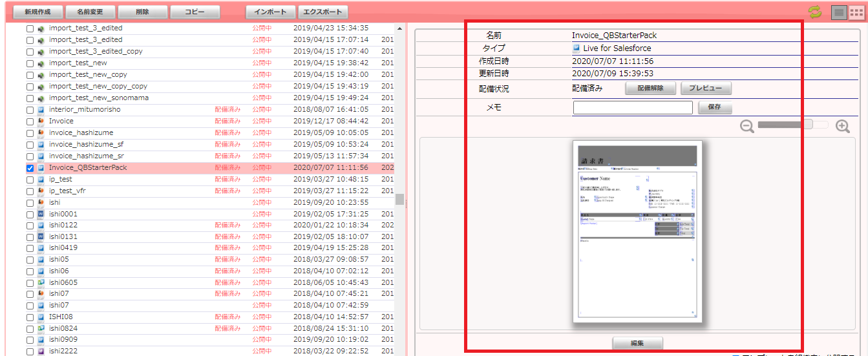This screenshot has width=868, height=356.
Task: Click the 配備解除 button
Action: pos(650,89)
